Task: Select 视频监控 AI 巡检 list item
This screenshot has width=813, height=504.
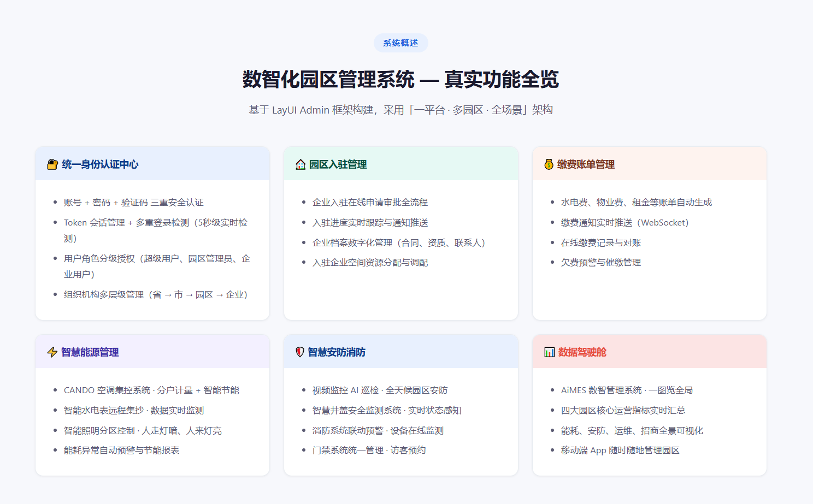Action: click(x=380, y=390)
